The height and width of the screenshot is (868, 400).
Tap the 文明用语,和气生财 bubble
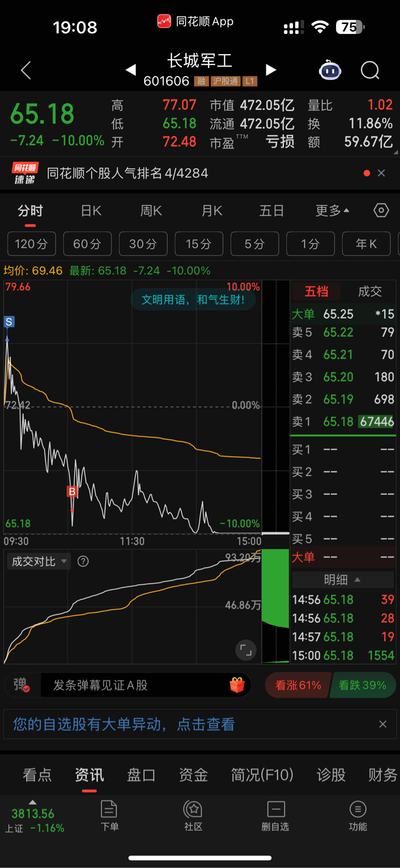coord(193,300)
